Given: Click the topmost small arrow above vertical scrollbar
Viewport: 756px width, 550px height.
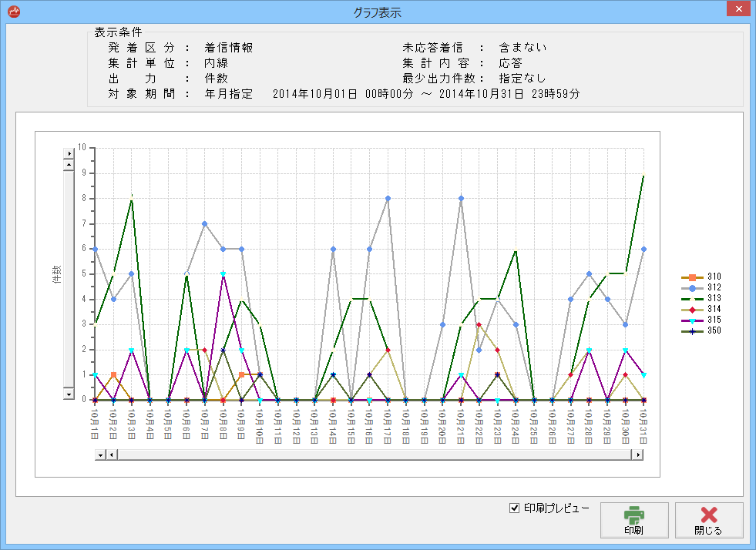Looking at the screenshot, I should pyautogui.click(x=68, y=154).
